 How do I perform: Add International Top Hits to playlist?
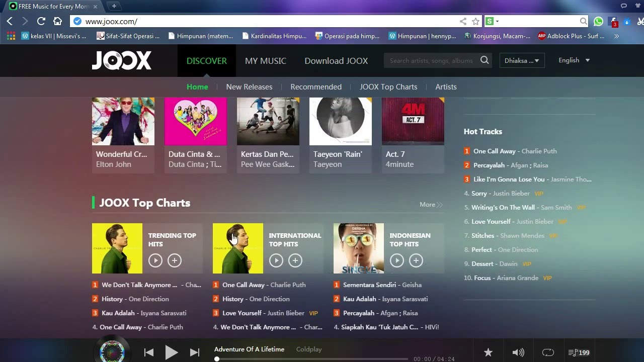coord(295,260)
